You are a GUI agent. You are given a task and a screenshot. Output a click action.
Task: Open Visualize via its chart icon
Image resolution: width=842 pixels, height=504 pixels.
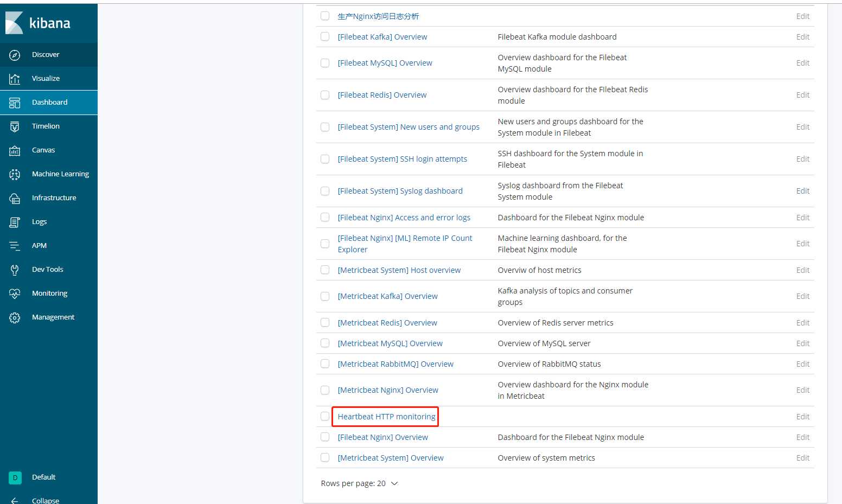pos(15,79)
